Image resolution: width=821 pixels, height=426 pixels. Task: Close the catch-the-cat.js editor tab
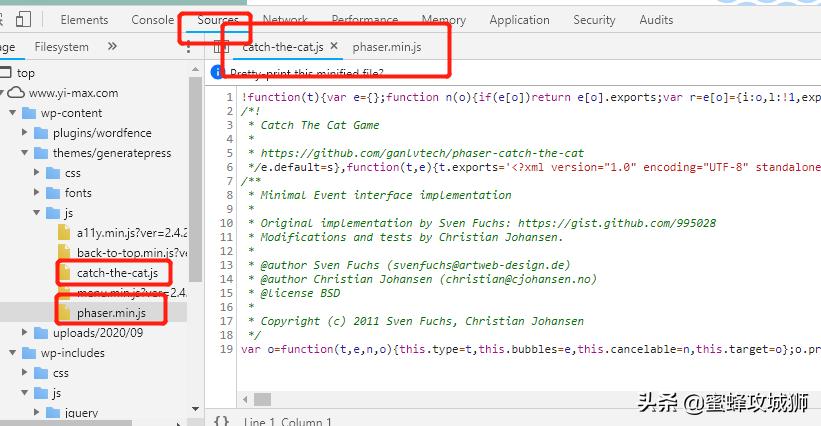pyautogui.click(x=334, y=46)
